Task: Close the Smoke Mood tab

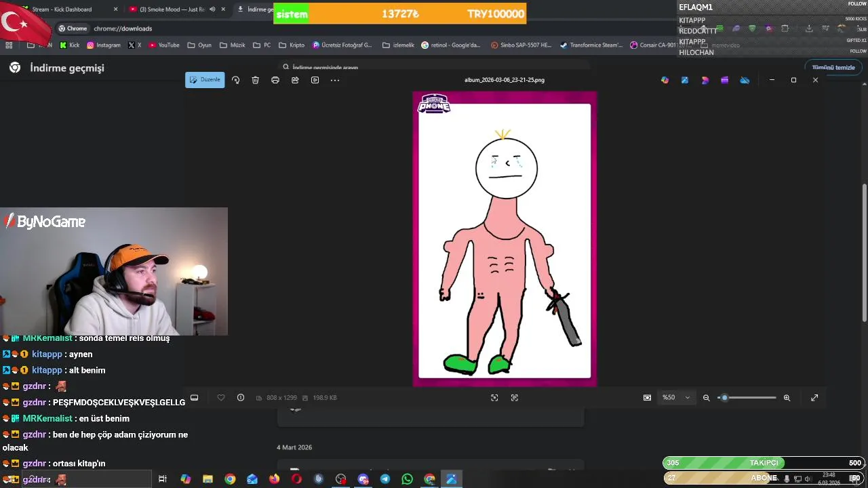Action: tap(223, 9)
